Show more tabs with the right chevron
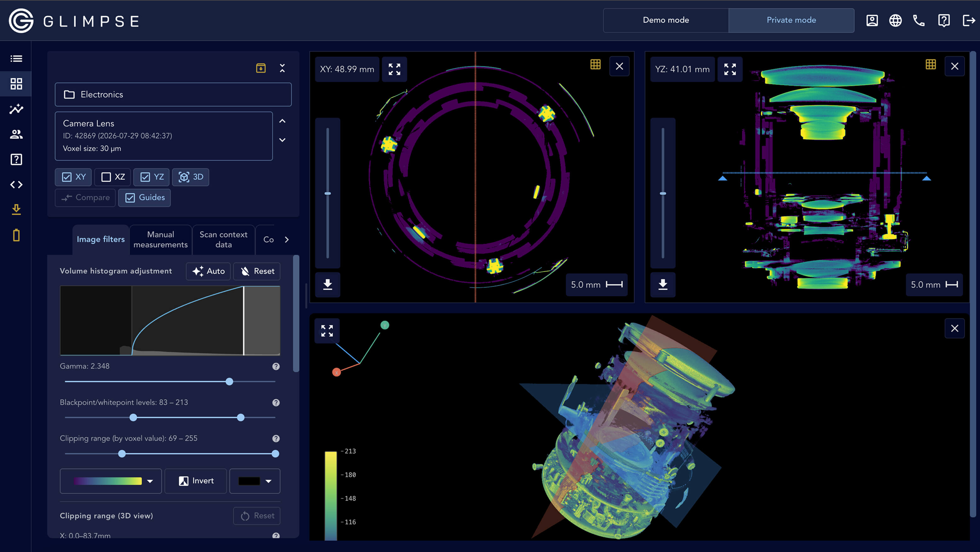This screenshot has height=552, width=980. tap(287, 239)
